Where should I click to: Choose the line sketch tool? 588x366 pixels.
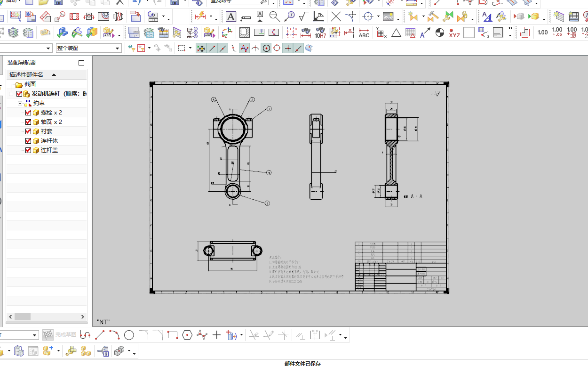(x=100, y=335)
